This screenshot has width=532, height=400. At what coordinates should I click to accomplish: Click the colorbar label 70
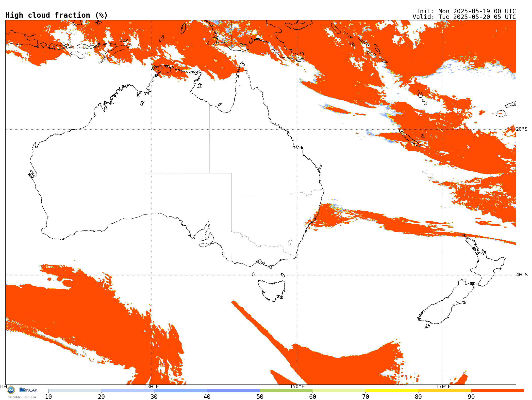[366, 397]
